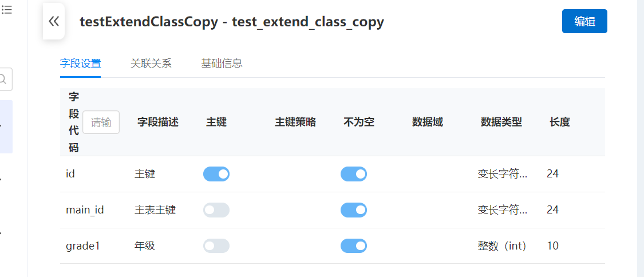Click the 编辑 button
The image size is (644, 277).
pyautogui.click(x=584, y=22)
